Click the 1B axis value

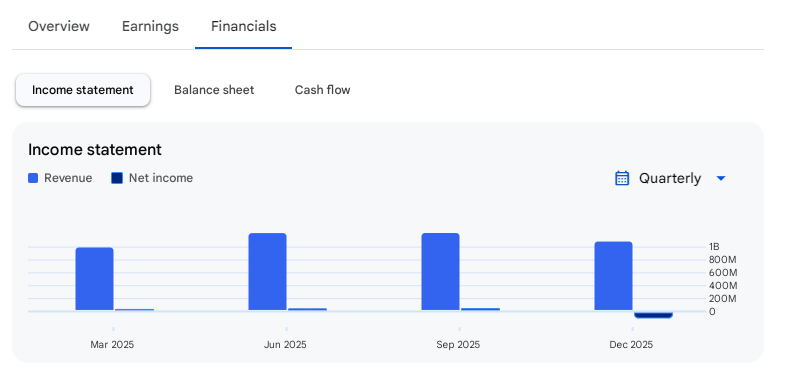(x=714, y=246)
